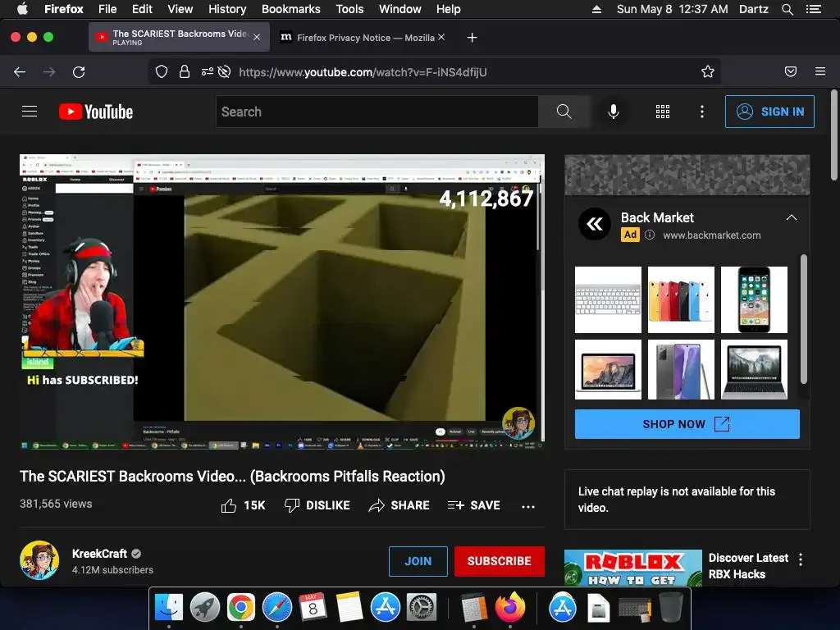
Task: Open Safari from the Dock
Action: (x=277, y=608)
